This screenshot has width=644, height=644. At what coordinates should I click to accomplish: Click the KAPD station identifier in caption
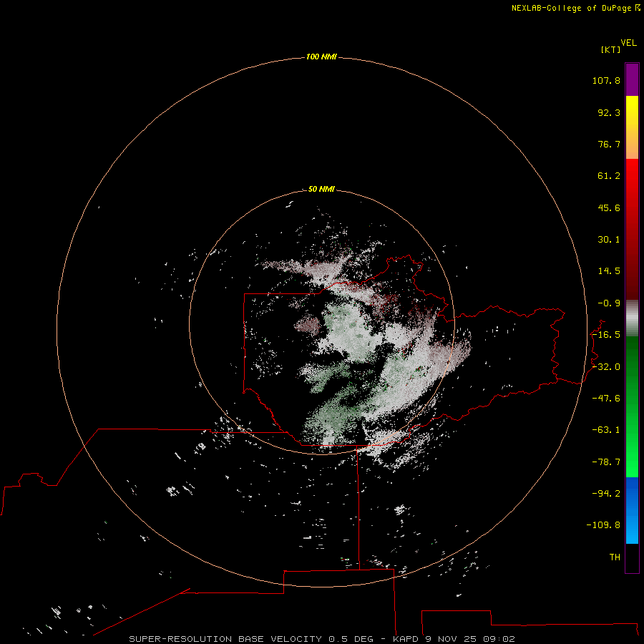(406, 639)
